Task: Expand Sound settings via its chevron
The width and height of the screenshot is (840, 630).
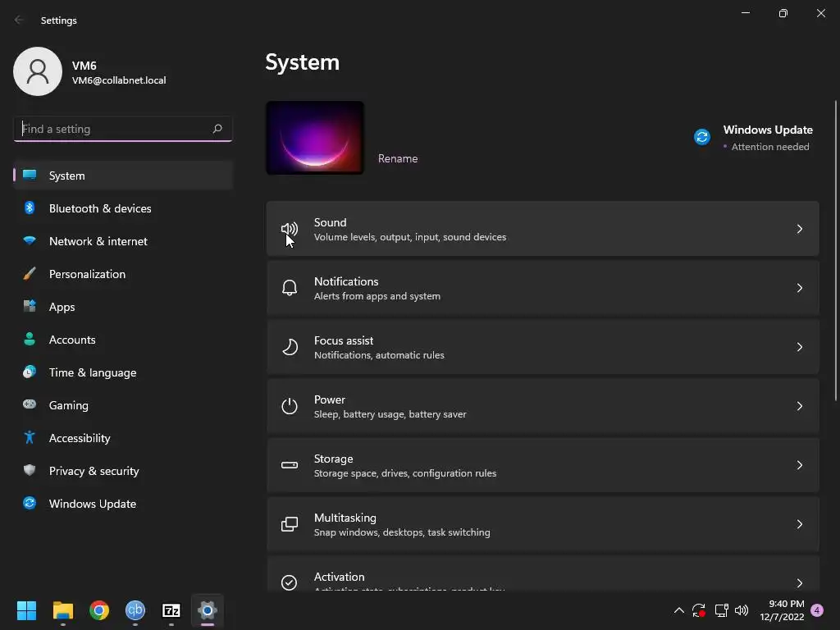Action: (799, 230)
